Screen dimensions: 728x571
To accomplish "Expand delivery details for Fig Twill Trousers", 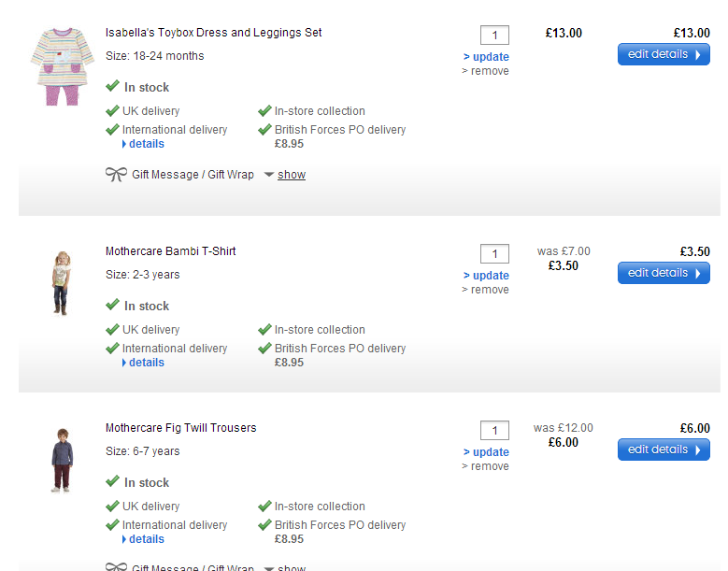I will pos(146,539).
